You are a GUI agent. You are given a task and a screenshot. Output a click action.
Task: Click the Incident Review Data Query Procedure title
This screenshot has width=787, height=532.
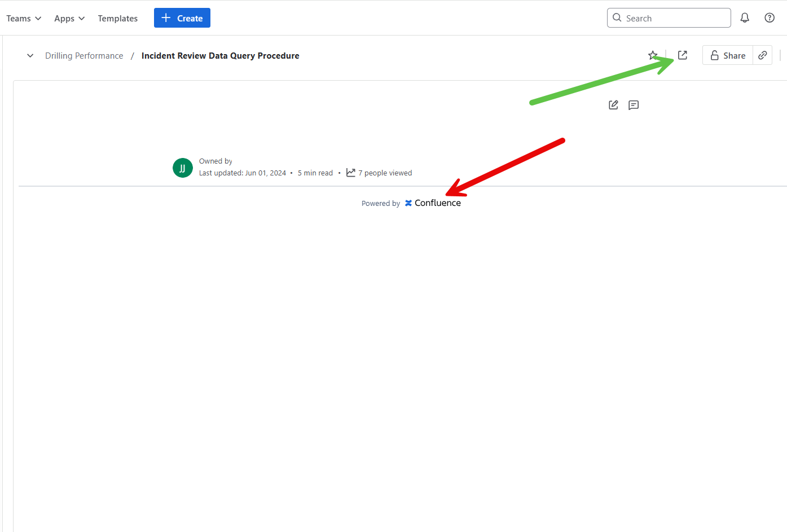(221, 55)
